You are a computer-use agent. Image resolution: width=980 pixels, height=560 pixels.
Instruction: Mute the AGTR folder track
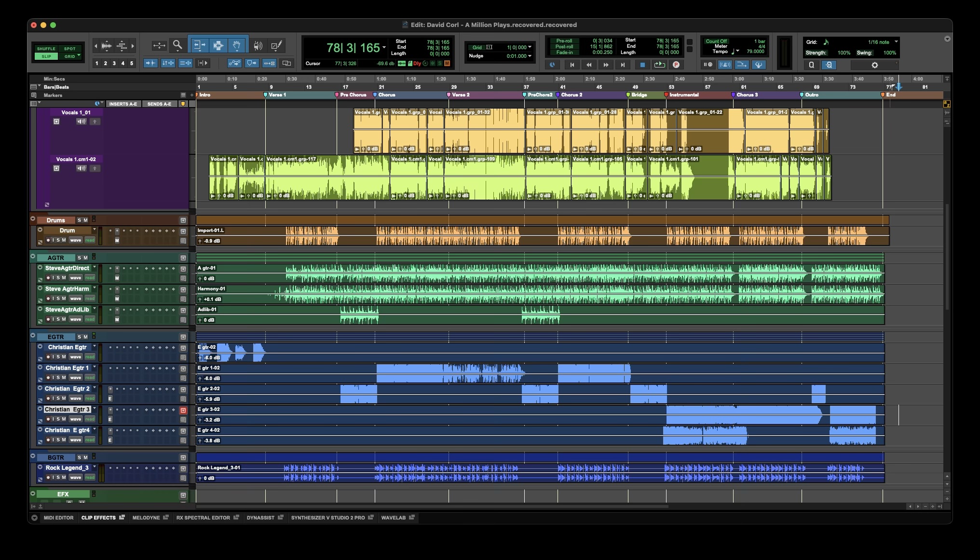(85, 258)
